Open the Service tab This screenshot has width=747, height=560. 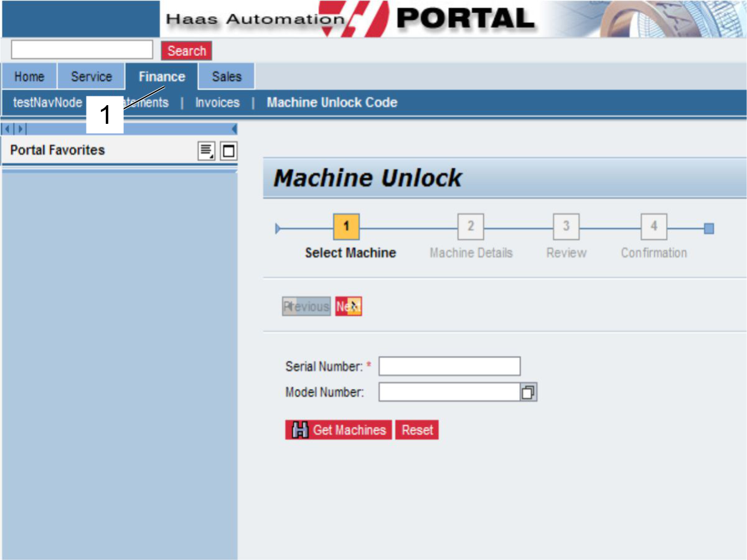point(92,77)
